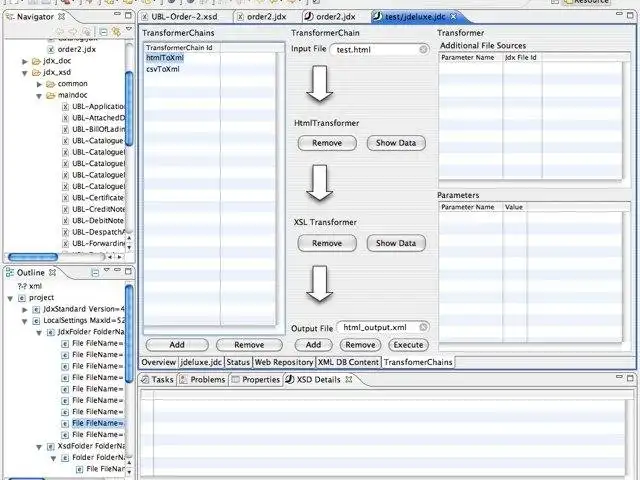Image resolution: width=640 pixels, height=480 pixels.
Task: Open the XML DB Content tab
Action: [348, 362]
